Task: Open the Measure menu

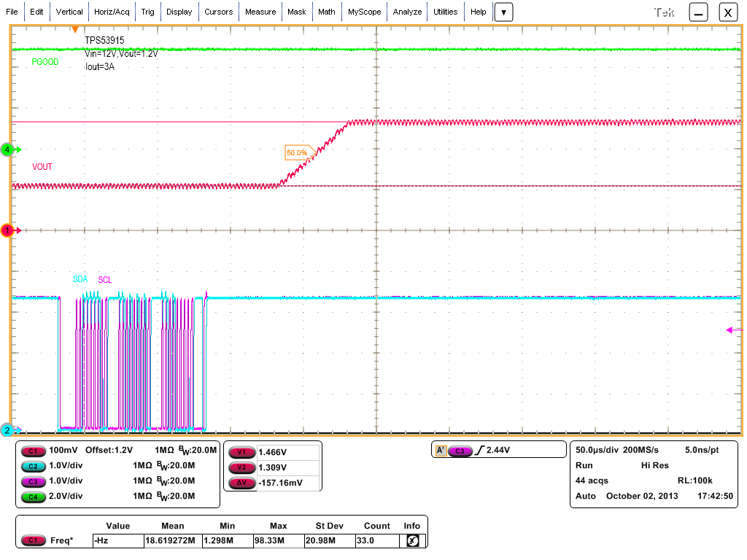Action: click(x=260, y=12)
